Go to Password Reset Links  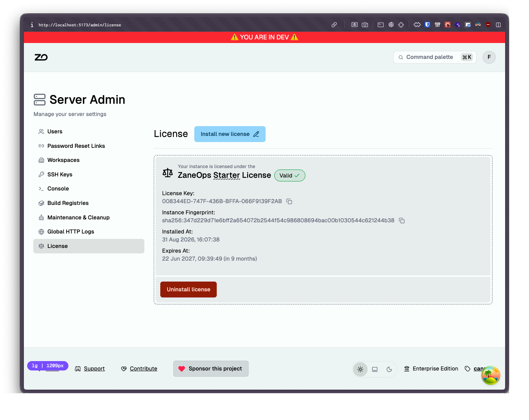[89, 146]
